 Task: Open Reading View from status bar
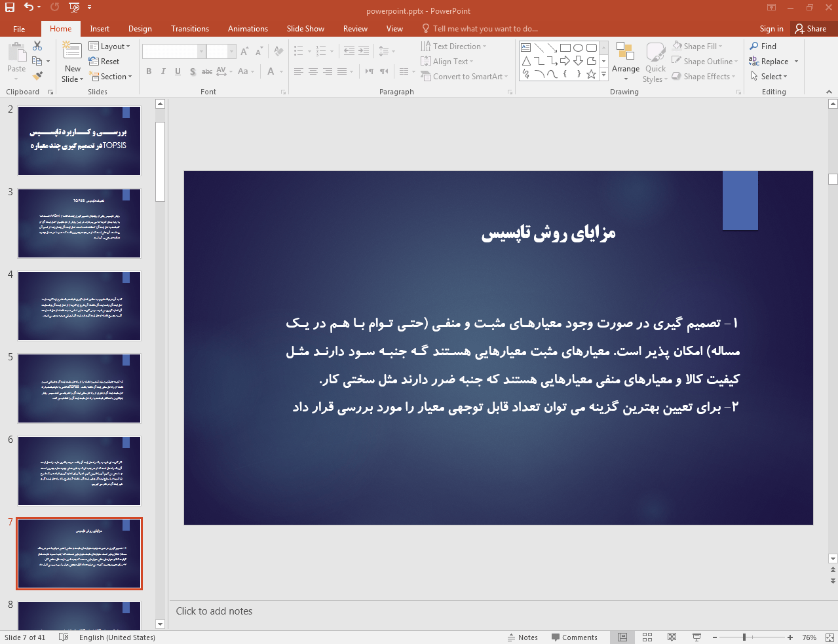click(x=672, y=637)
